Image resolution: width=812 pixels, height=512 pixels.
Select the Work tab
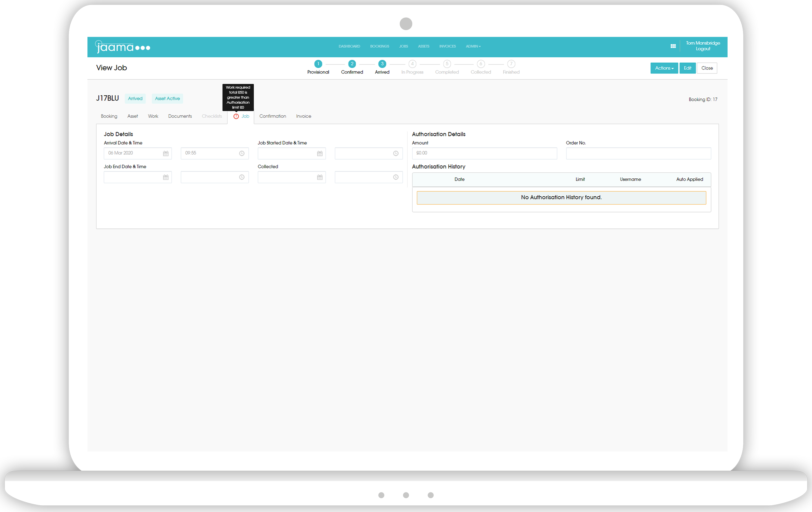(153, 116)
